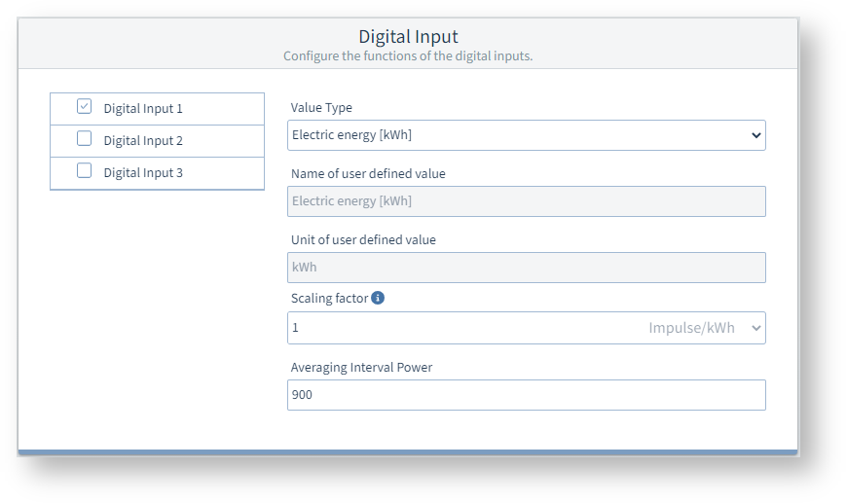Click the "Scaling factor" label text

tap(329, 299)
